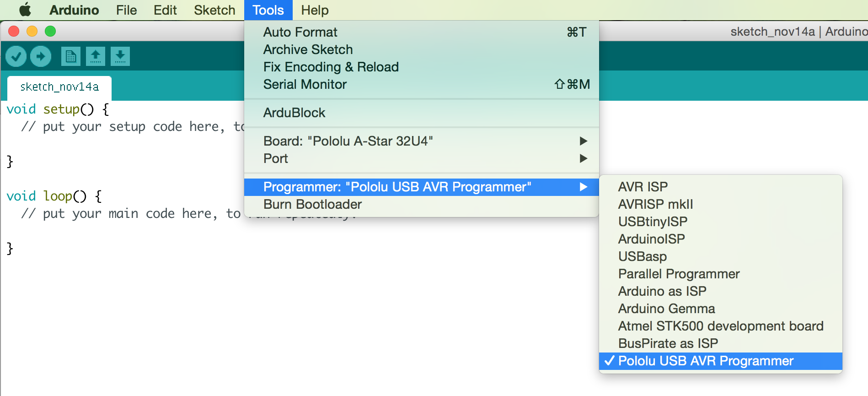Image resolution: width=868 pixels, height=396 pixels.
Task: Select Burn Bootloader
Action: [422, 204]
